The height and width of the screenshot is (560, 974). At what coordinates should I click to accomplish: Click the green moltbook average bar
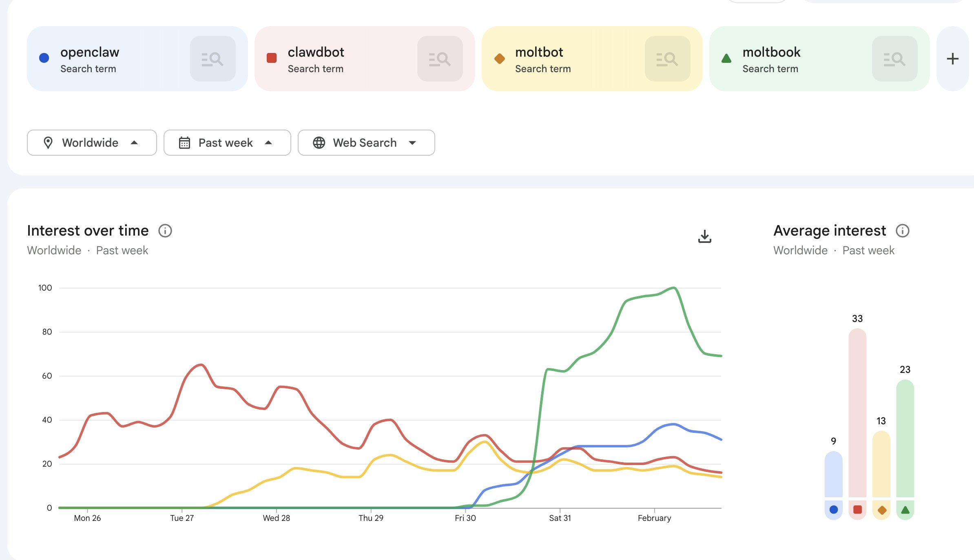pyautogui.click(x=905, y=438)
